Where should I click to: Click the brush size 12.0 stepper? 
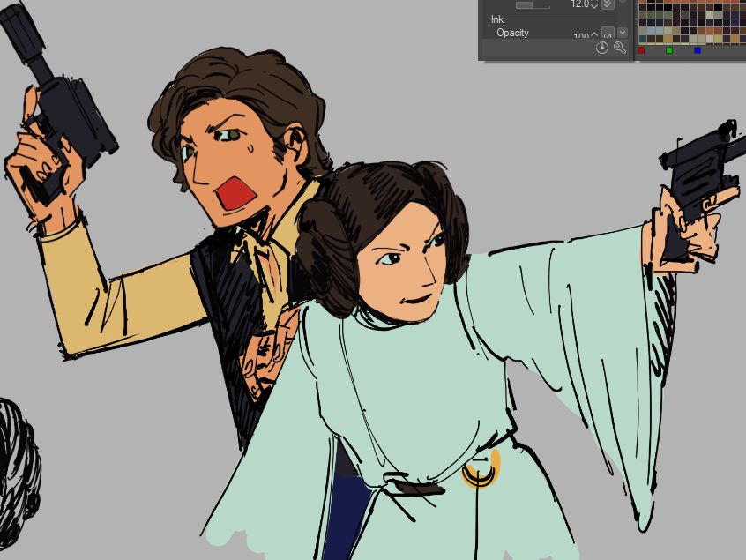593,4
